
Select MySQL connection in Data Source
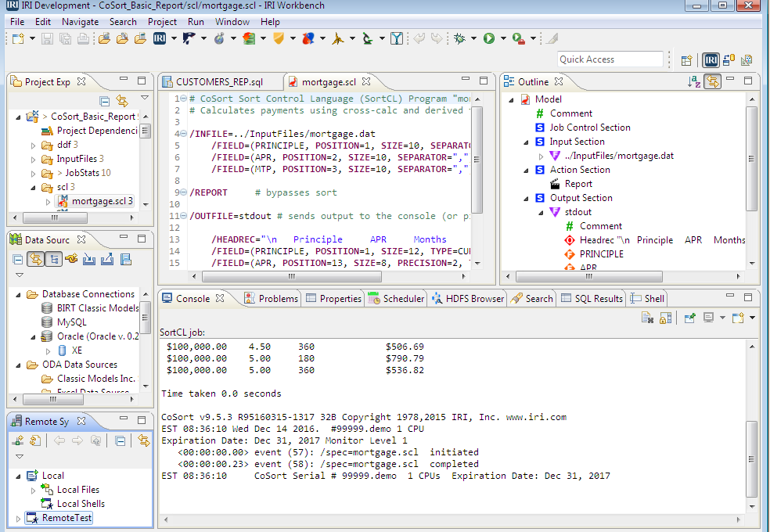coord(72,322)
